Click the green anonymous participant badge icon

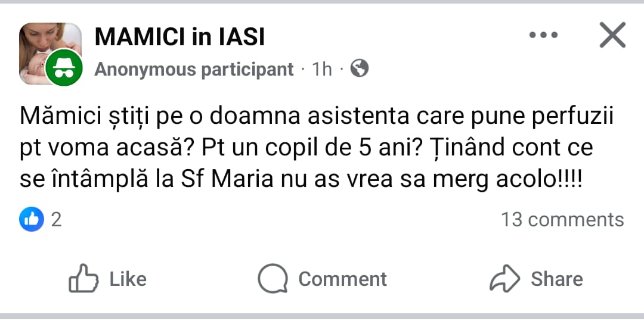64,68
